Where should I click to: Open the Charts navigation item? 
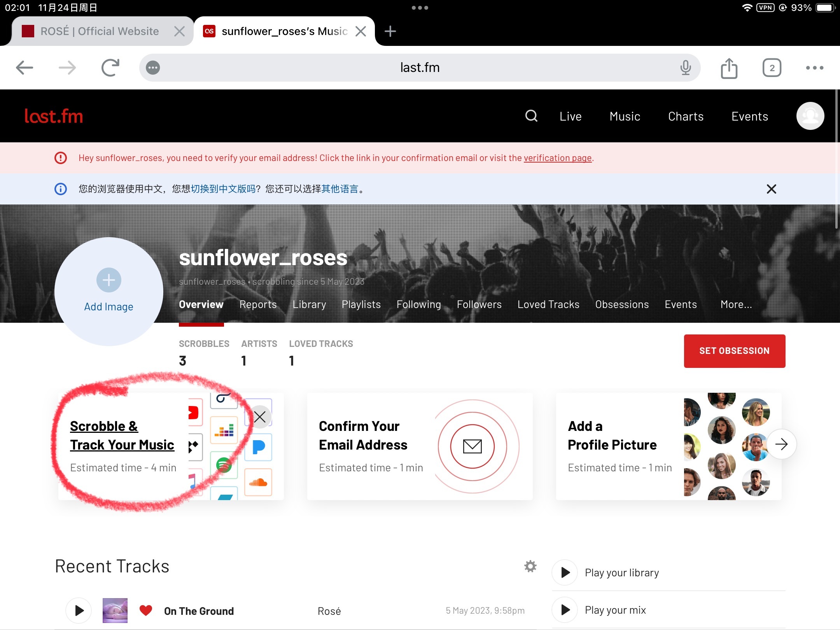tap(686, 116)
